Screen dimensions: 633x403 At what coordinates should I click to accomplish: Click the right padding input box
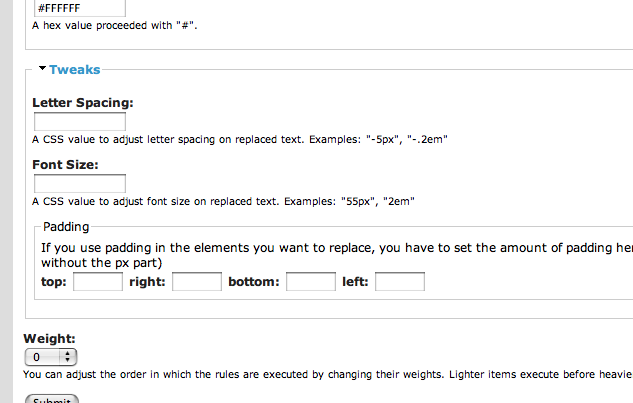click(197, 282)
